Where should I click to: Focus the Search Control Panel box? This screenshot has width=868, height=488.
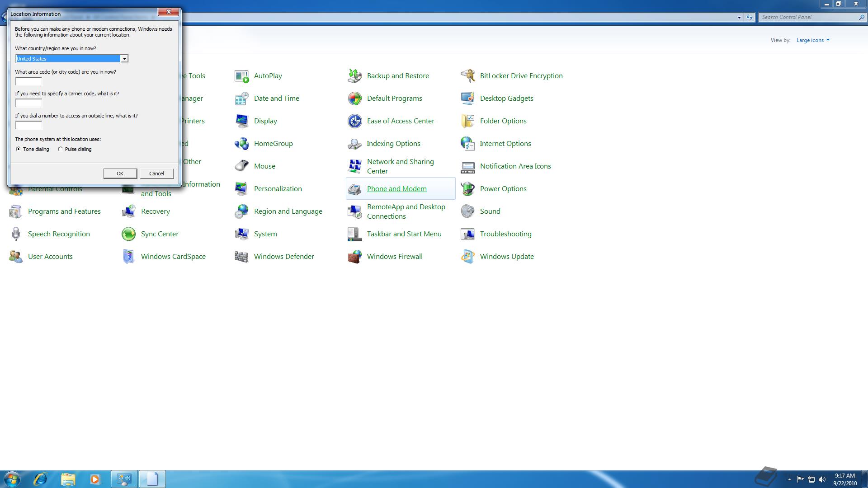point(811,17)
